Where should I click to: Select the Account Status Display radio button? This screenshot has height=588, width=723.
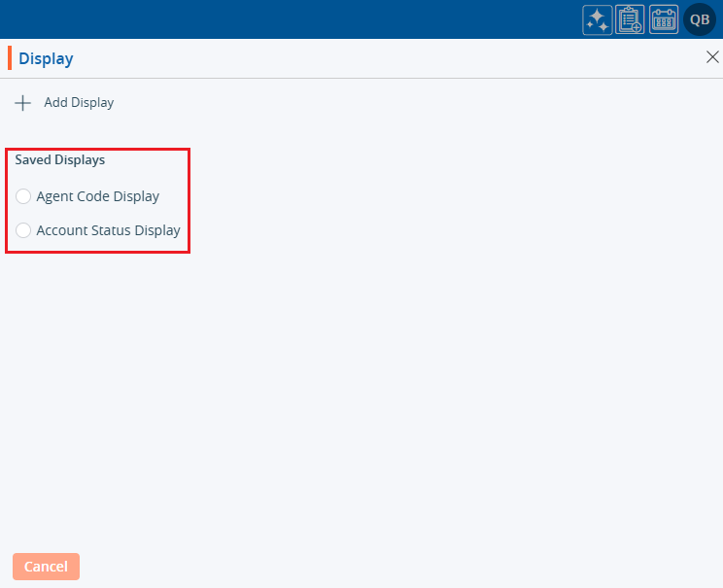pyautogui.click(x=23, y=231)
